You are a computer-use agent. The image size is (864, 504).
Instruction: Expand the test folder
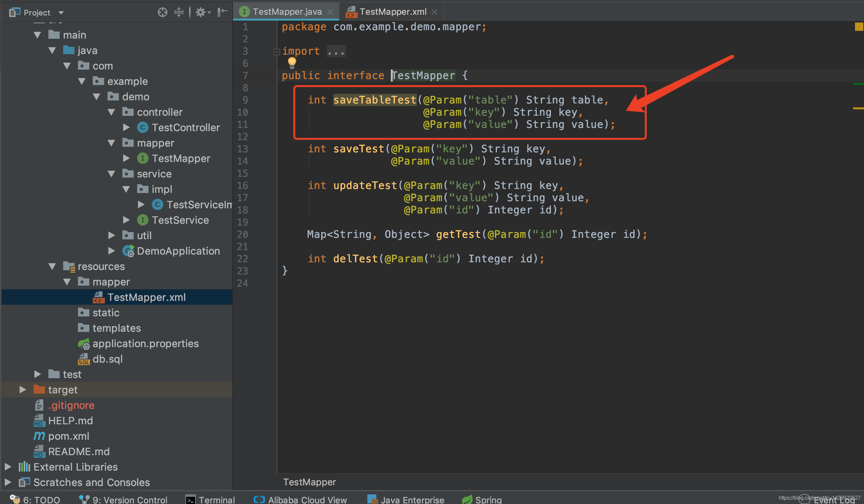click(x=37, y=374)
